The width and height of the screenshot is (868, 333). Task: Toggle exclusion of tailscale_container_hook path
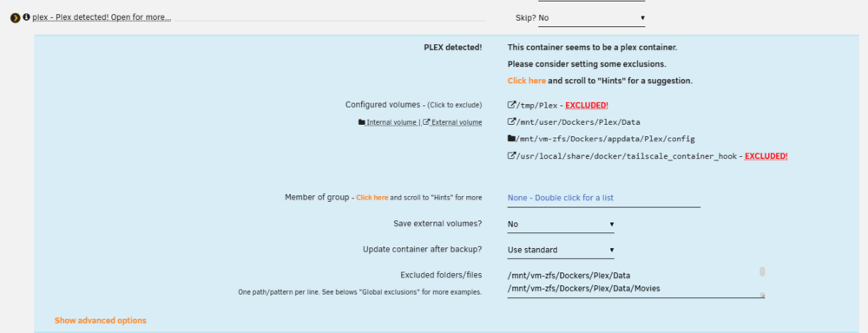[627, 157]
